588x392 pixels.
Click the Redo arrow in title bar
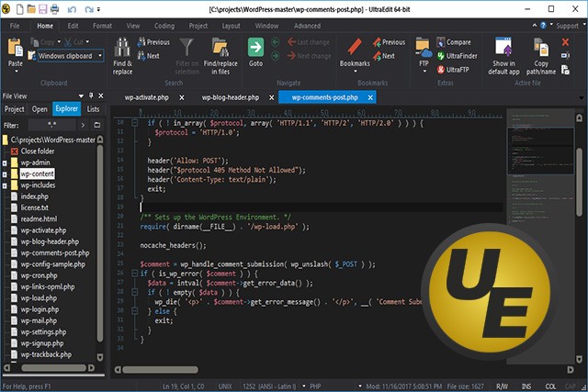tap(89, 9)
